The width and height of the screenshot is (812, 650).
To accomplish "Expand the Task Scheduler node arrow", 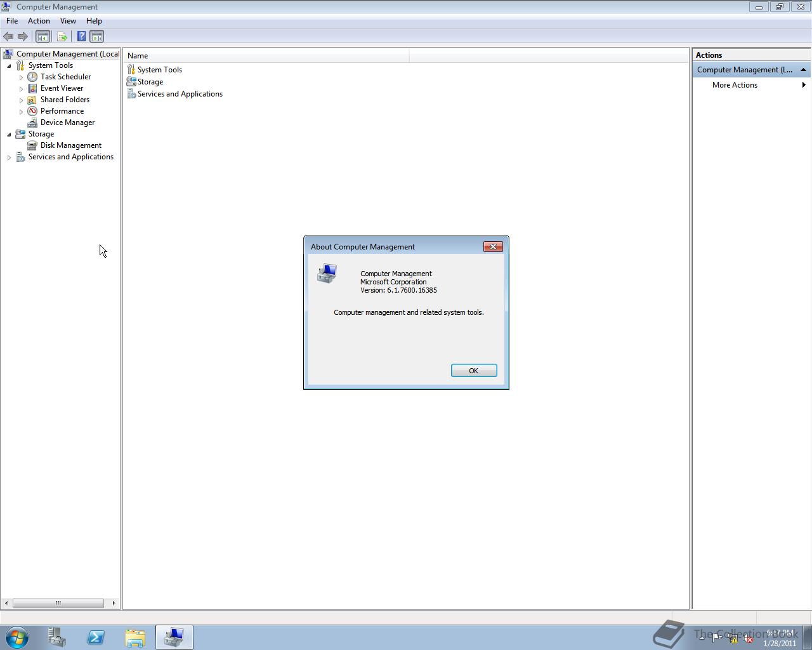I will pyautogui.click(x=21, y=77).
